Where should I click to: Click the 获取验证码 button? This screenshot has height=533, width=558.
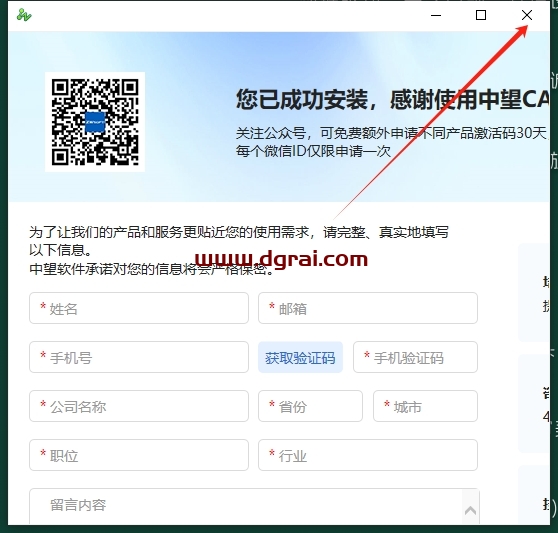[x=300, y=357]
